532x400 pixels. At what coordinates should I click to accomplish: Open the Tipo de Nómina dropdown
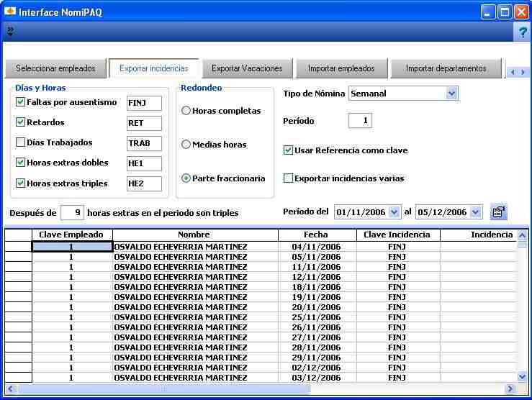tap(451, 94)
